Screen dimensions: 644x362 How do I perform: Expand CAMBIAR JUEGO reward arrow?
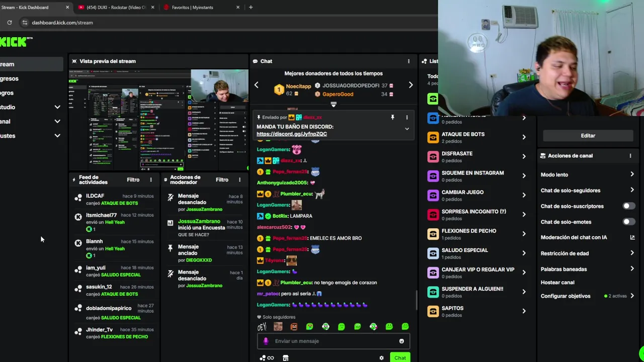[524, 195]
